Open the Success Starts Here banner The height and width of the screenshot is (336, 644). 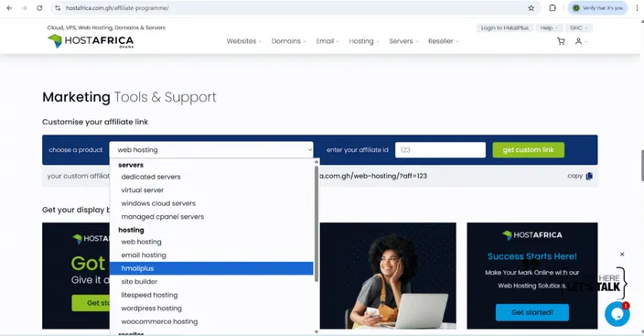pos(531,276)
